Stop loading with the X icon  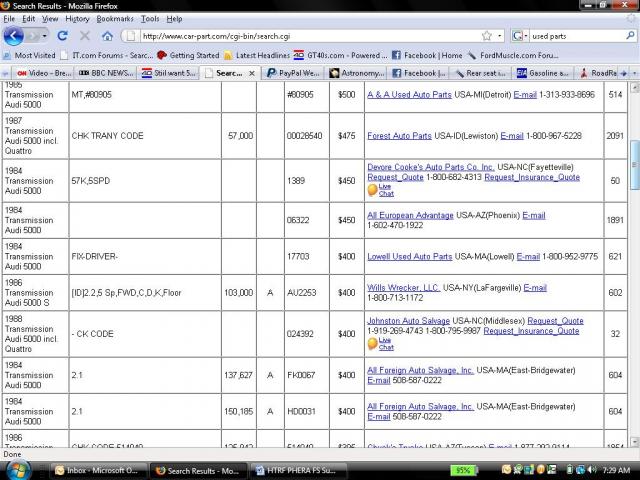85,36
